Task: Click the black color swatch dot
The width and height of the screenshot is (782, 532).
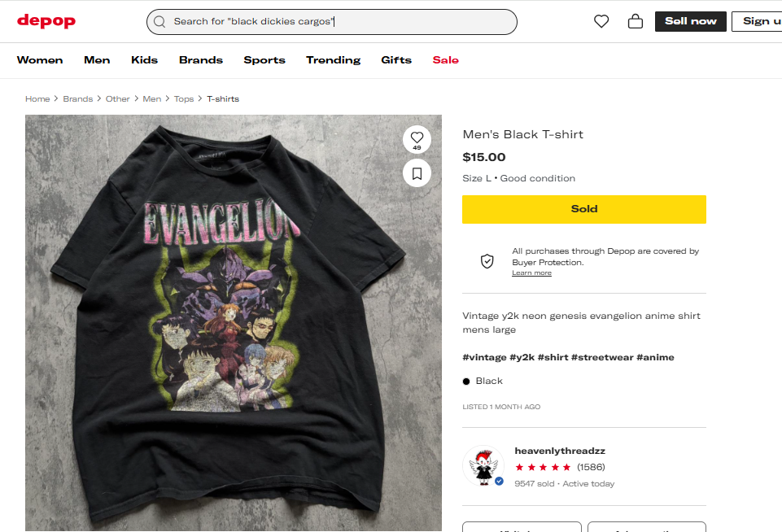Action: point(466,382)
